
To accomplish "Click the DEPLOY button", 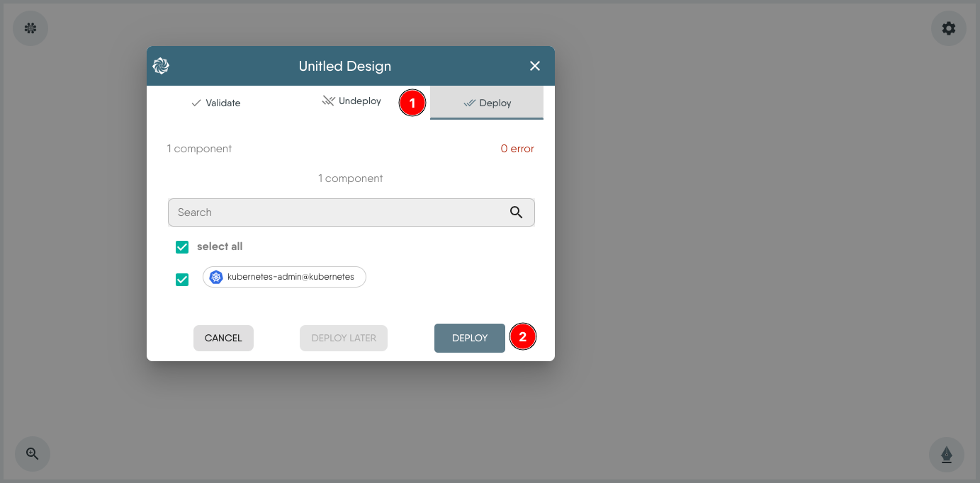I will tap(469, 338).
